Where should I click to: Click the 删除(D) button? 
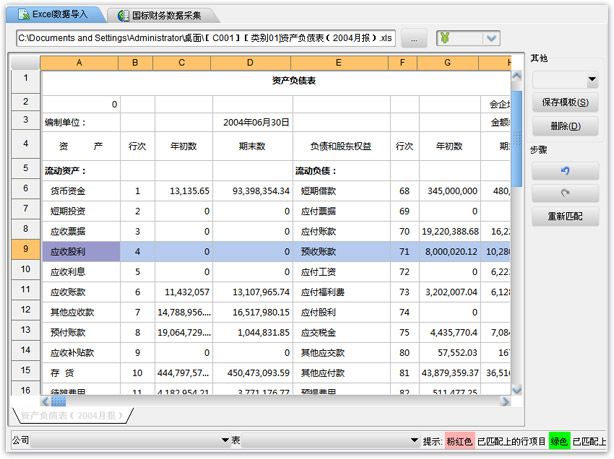click(565, 126)
